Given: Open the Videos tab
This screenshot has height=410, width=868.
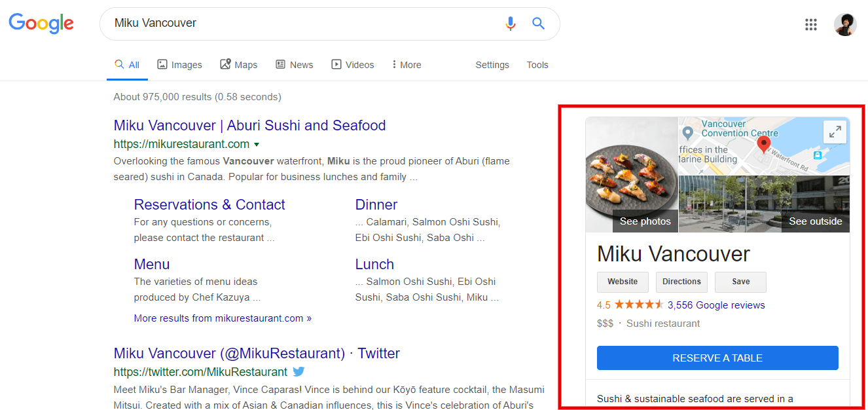Looking at the screenshot, I should tap(353, 65).
